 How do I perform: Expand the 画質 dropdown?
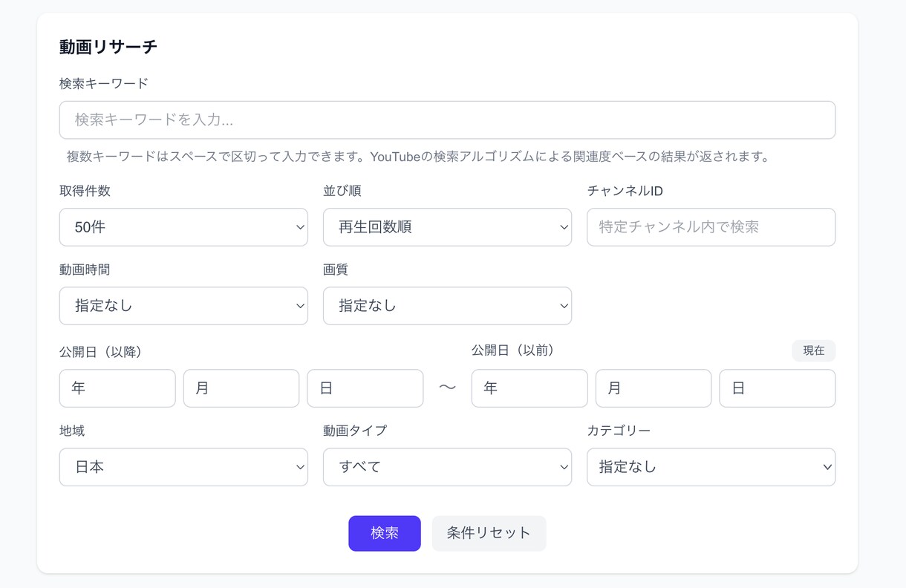pos(447,306)
